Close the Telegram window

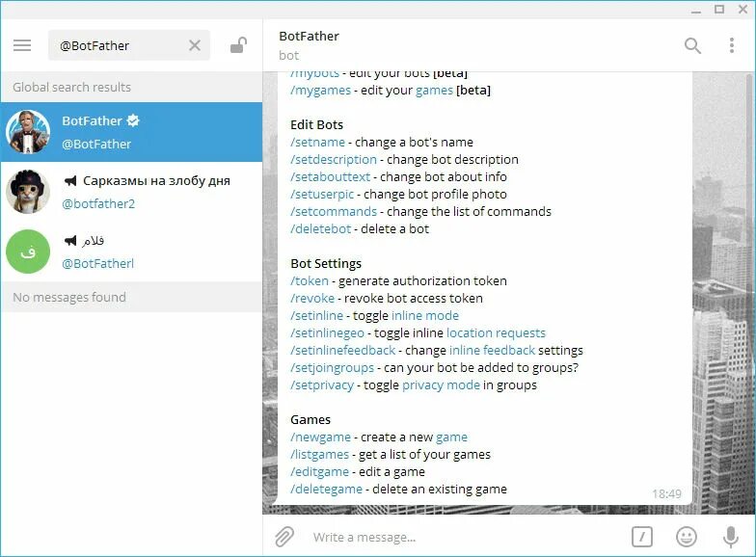pyautogui.click(x=742, y=10)
